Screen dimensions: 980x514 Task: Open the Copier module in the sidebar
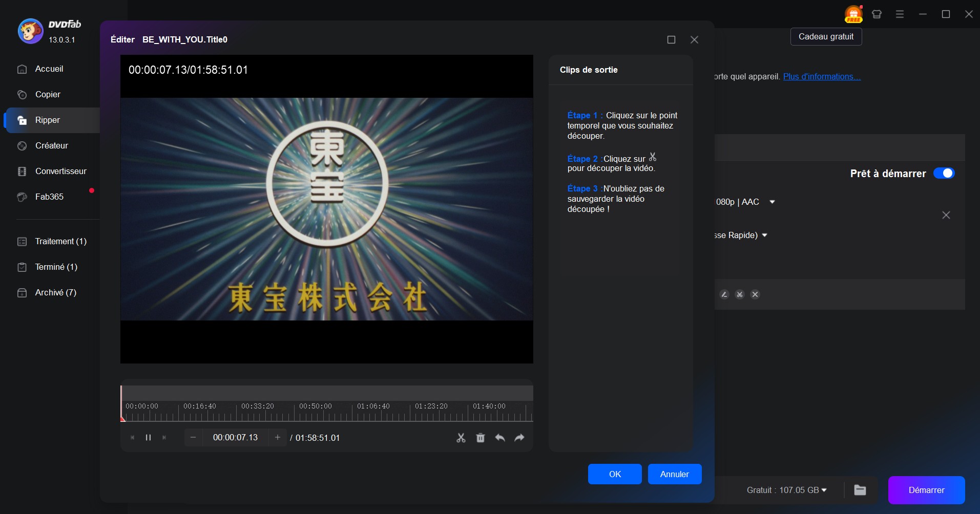coord(48,94)
